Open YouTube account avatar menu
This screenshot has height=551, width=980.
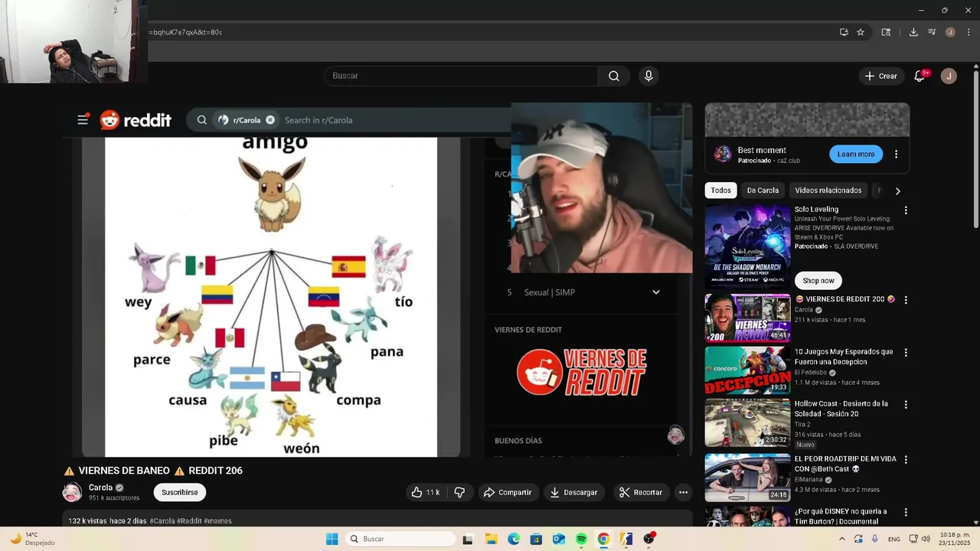point(949,76)
